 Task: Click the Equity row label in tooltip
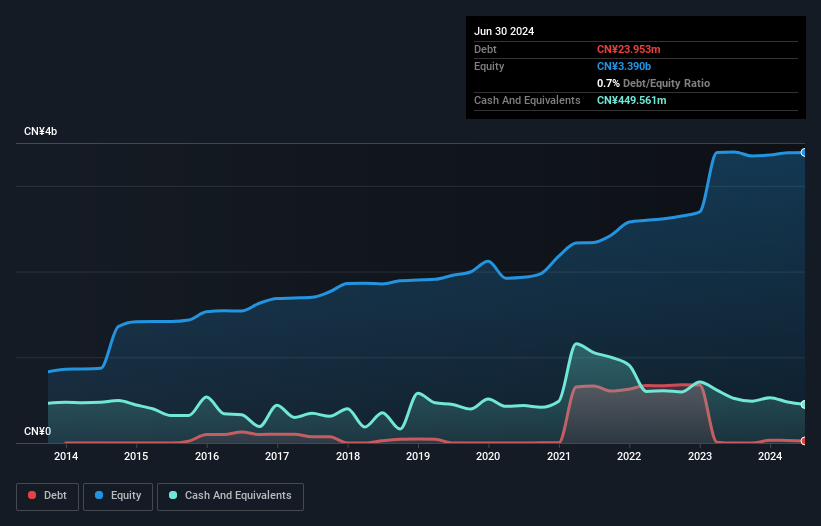tap(489, 66)
